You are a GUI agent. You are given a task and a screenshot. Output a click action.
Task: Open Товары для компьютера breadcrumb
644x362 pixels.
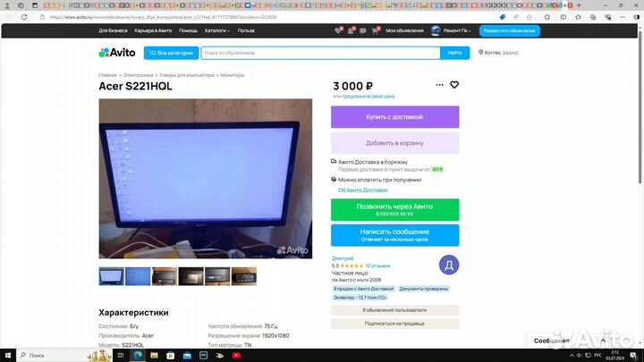[187, 75]
